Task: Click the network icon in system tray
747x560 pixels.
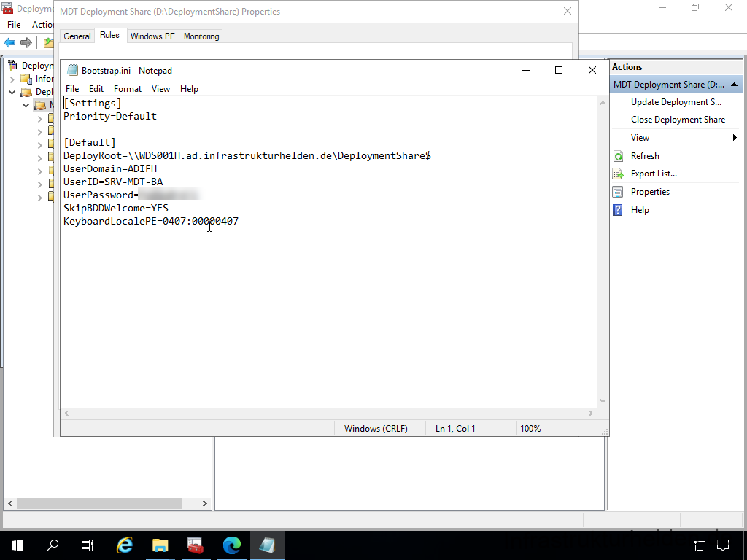Action: [699, 545]
